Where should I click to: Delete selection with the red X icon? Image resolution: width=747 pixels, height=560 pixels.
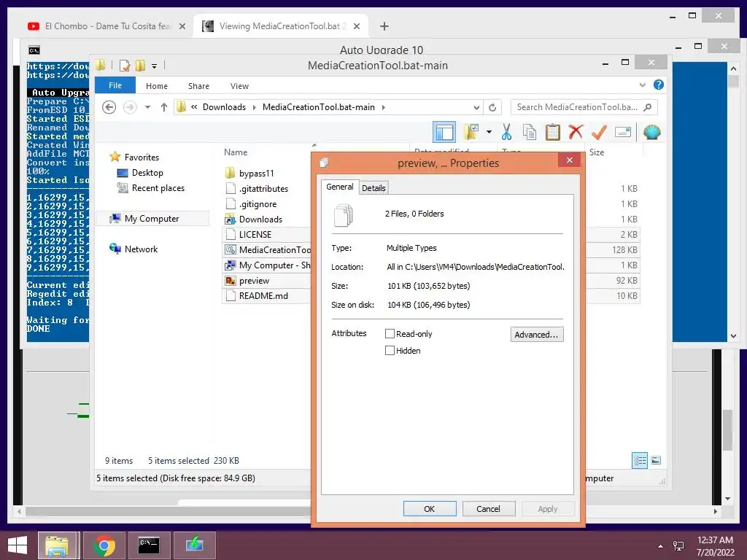[576, 132]
